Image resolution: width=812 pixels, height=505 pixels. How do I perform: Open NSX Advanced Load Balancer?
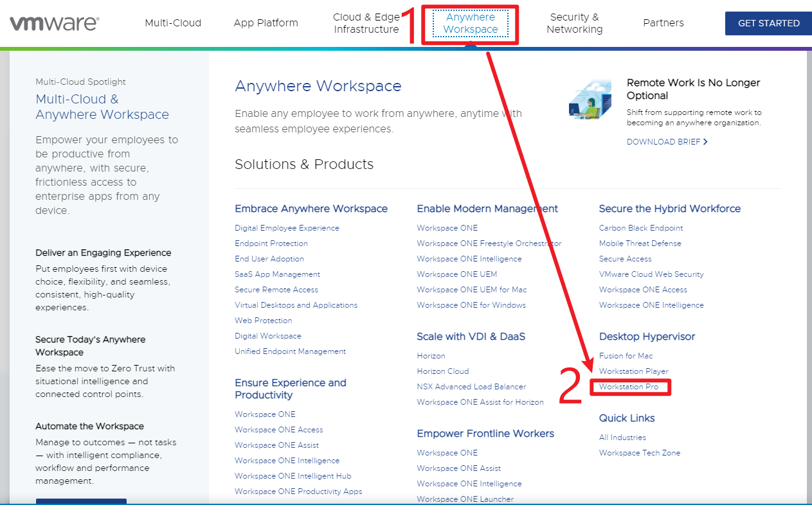471,386
